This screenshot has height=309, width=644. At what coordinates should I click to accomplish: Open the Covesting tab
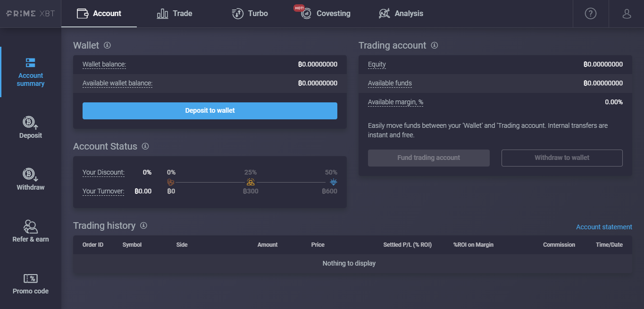(x=326, y=14)
